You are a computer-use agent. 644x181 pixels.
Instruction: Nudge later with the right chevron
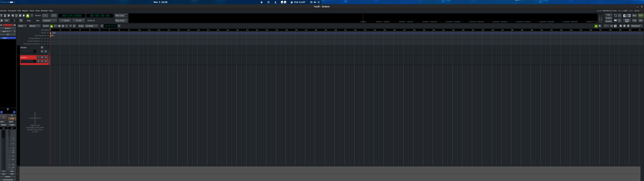coord(119,26)
